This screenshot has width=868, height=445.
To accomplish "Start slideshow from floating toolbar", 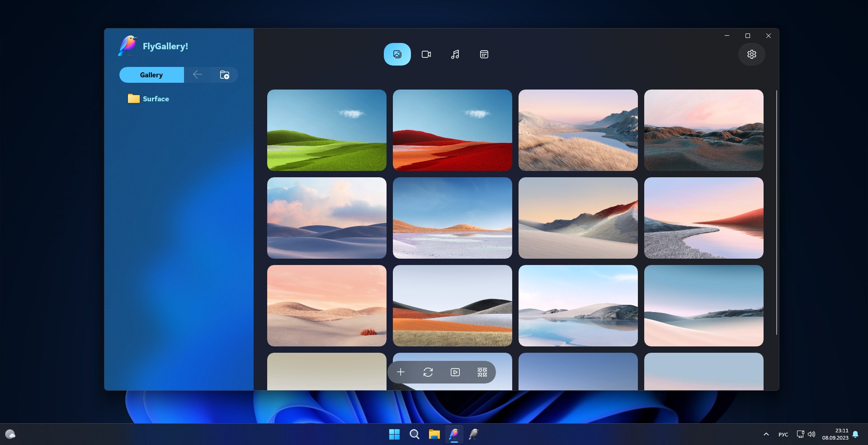I will (455, 372).
